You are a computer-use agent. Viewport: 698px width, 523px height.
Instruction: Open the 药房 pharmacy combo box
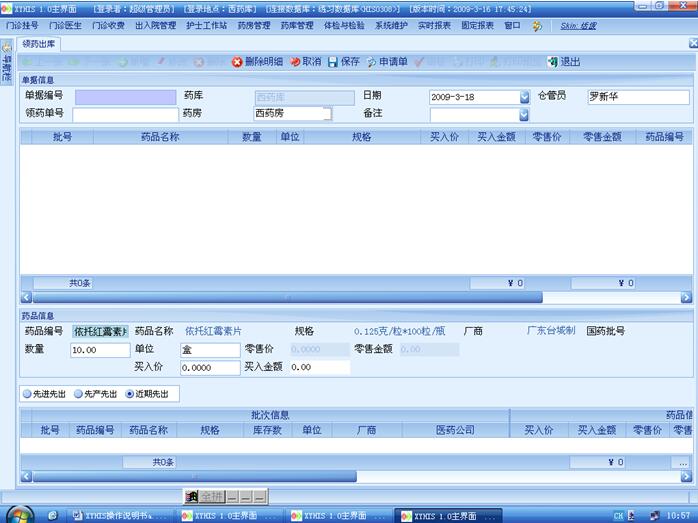tap(292, 114)
